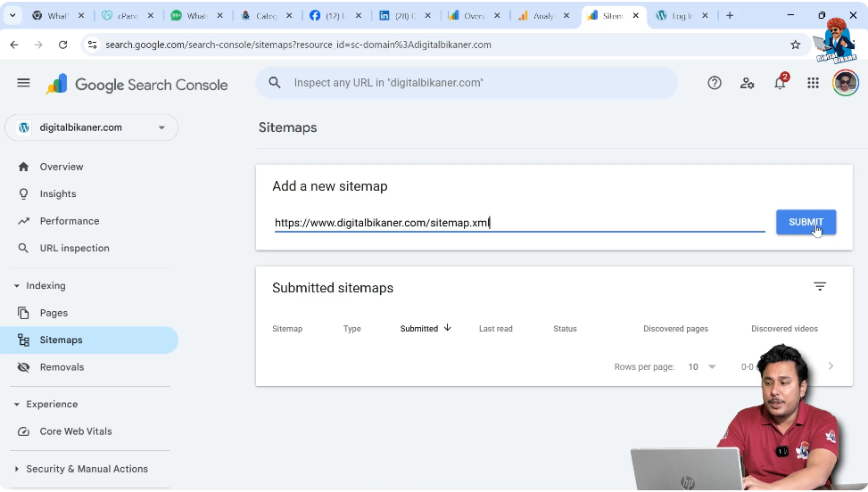Click the Last read column header
The image size is (868, 492).
(495, 328)
